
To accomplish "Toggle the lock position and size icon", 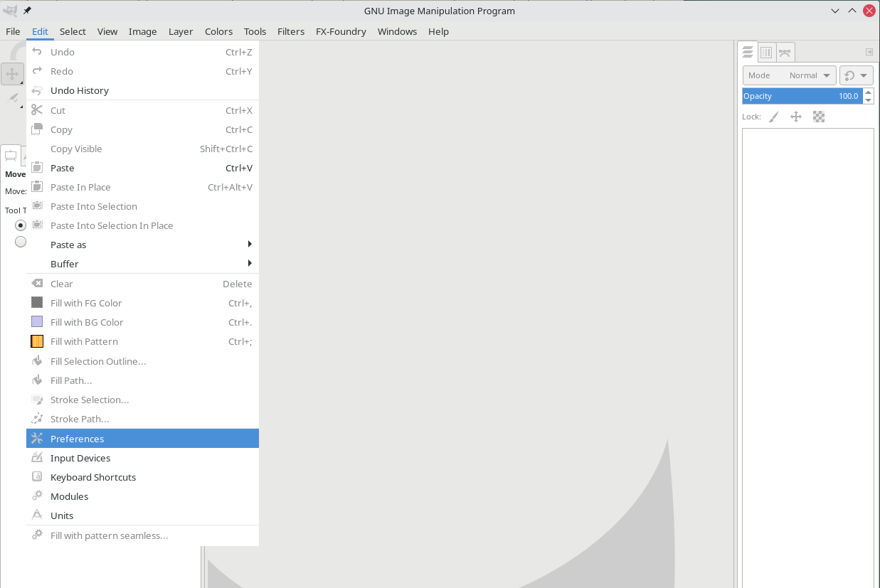I will point(796,117).
